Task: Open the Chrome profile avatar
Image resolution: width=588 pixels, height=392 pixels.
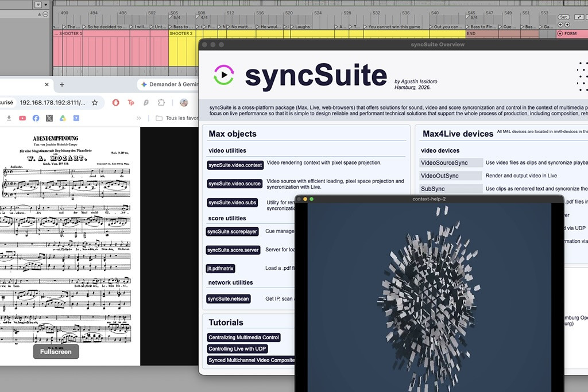Action: tap(184, 102)
